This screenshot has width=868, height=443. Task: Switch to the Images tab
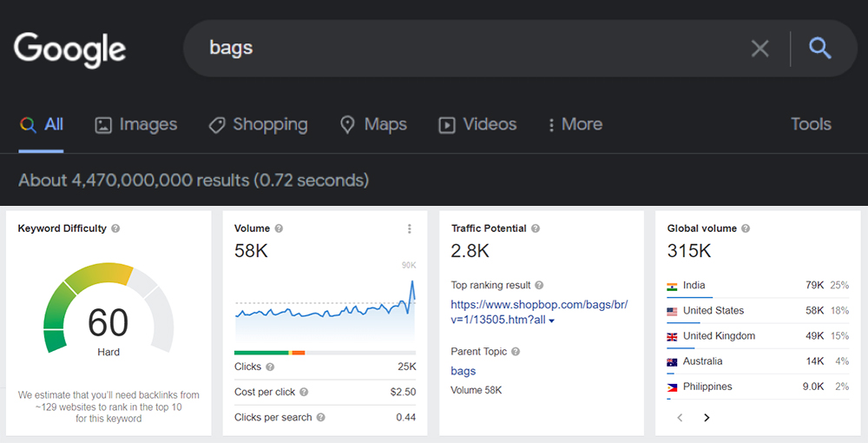(136, 124)
